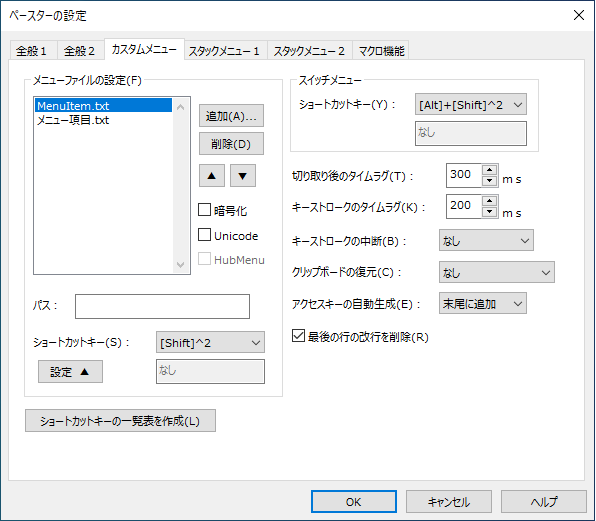Increase the キーストロークのタイムラグ spinner value
Screen dimensions: 596x521
pyautogui.click(x=490, y=201)
